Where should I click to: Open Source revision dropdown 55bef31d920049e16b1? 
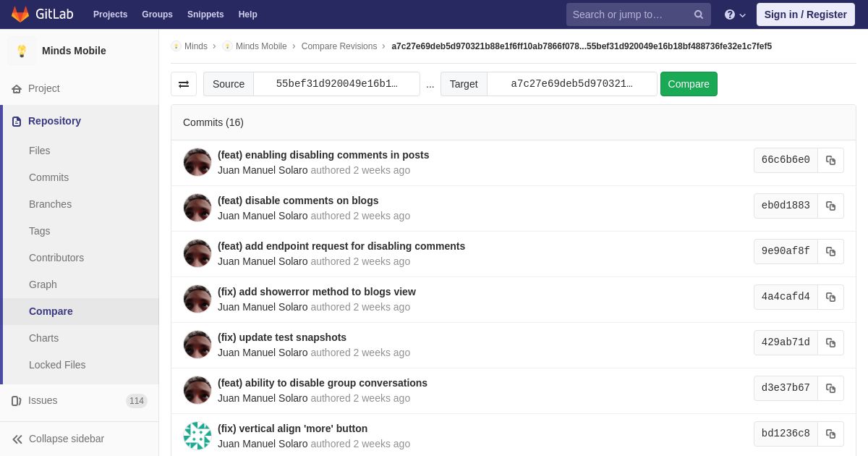click(x=336, y=84)
